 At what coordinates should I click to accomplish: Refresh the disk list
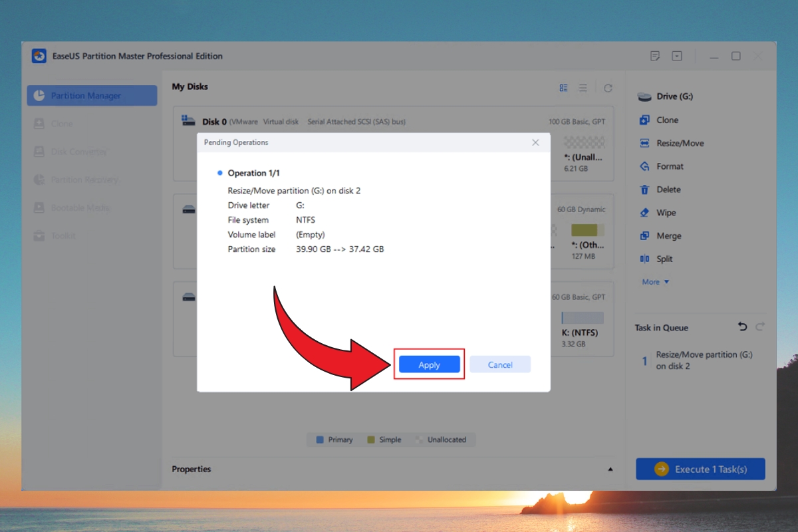[608, 88]
